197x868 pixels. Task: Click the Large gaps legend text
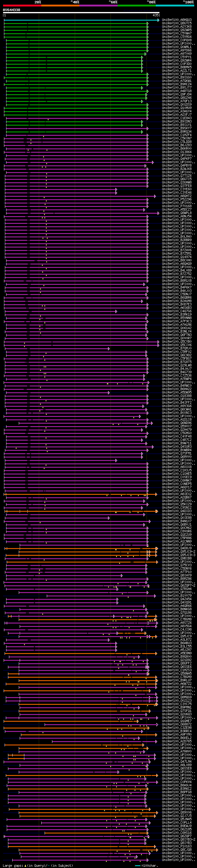(38, 866)
